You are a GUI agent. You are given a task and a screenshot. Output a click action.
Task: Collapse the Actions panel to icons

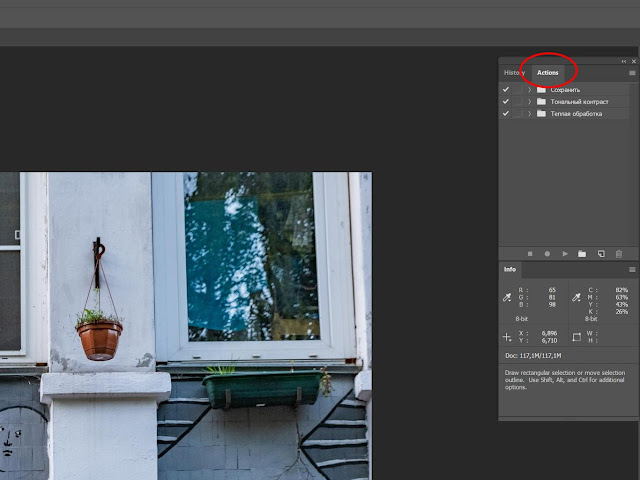click(x=624, y=61)
